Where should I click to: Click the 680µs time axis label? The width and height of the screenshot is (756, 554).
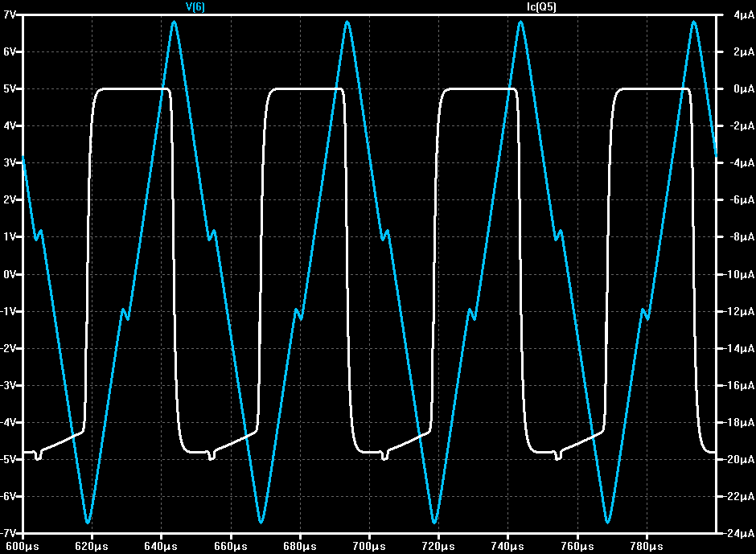pos(300,546)
